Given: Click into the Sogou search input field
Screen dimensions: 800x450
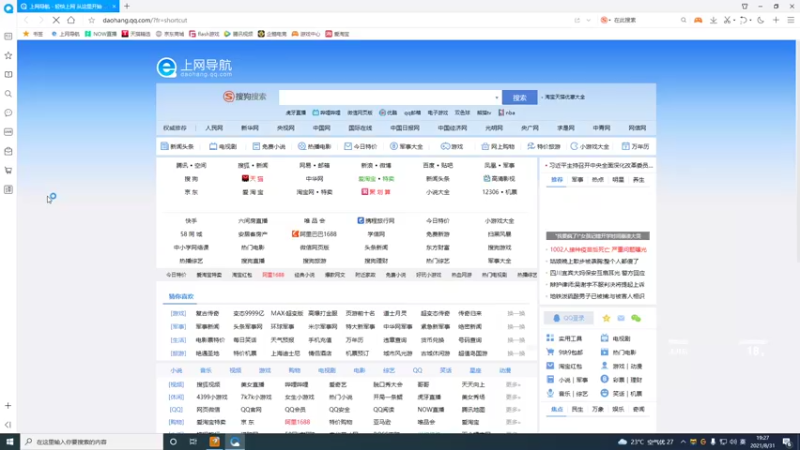Looking at the screenshot, I should coord(388,97).
